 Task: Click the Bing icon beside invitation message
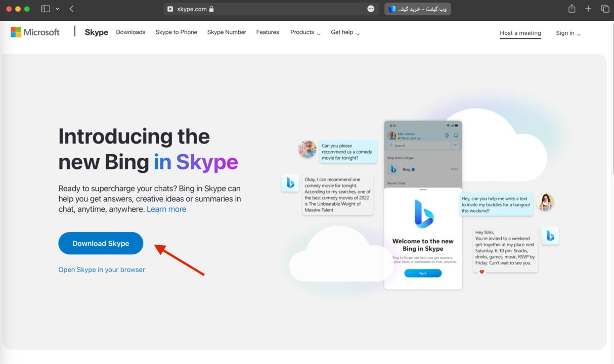550,236
